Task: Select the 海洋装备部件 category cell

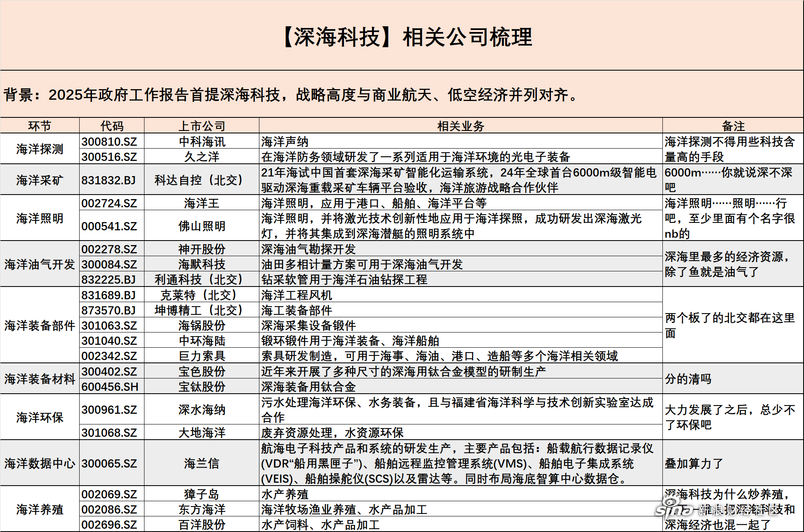Action: click(x=40, y=325)
